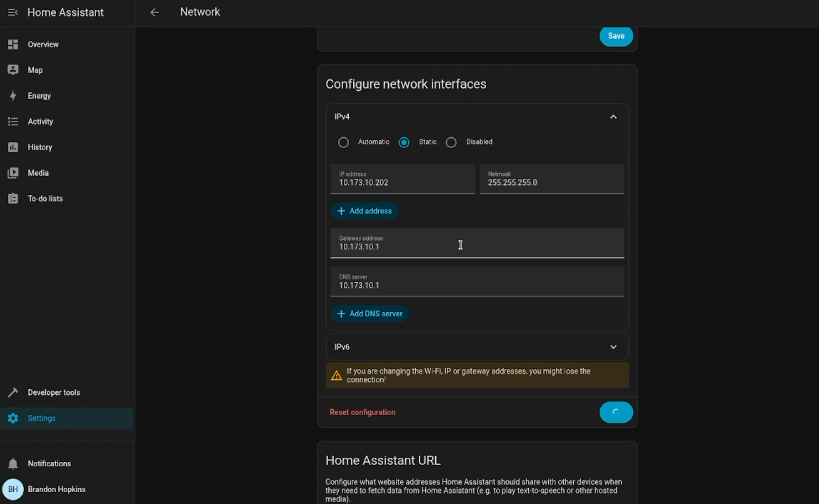Save the network configuration

616,36
